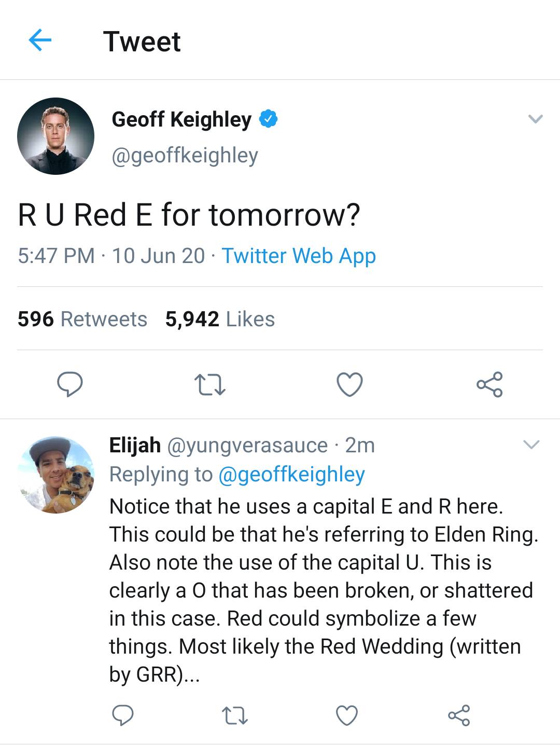The height and width of the screenshot is (747, 560).
Task: Reply to Geoff Keighley's tweet
Action: pos(69,384)
